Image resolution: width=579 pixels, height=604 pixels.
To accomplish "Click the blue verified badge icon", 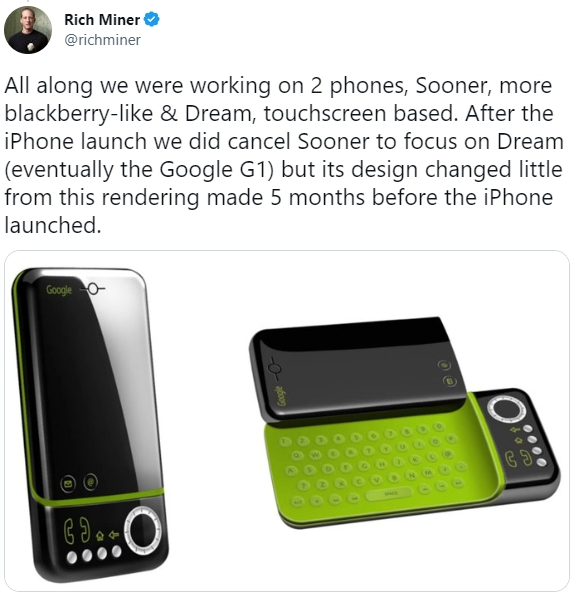I will 152,19.
